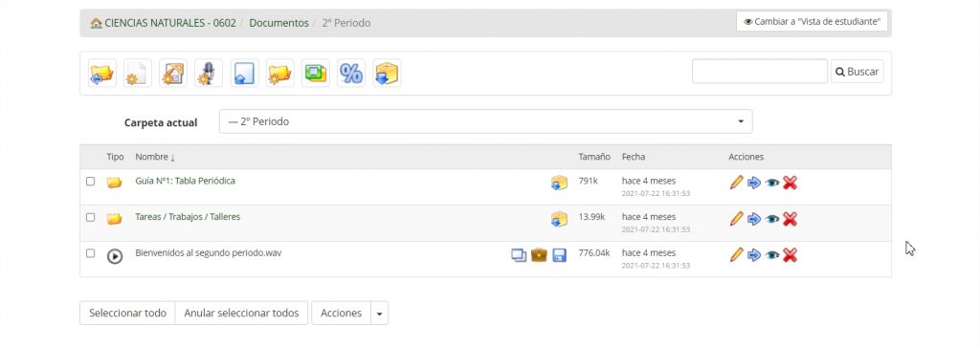Viewport: 980px width, 347px height.
Task: Tick the checkbox for Bienvenidos al segundo periodo.wav
Action: 91,253
